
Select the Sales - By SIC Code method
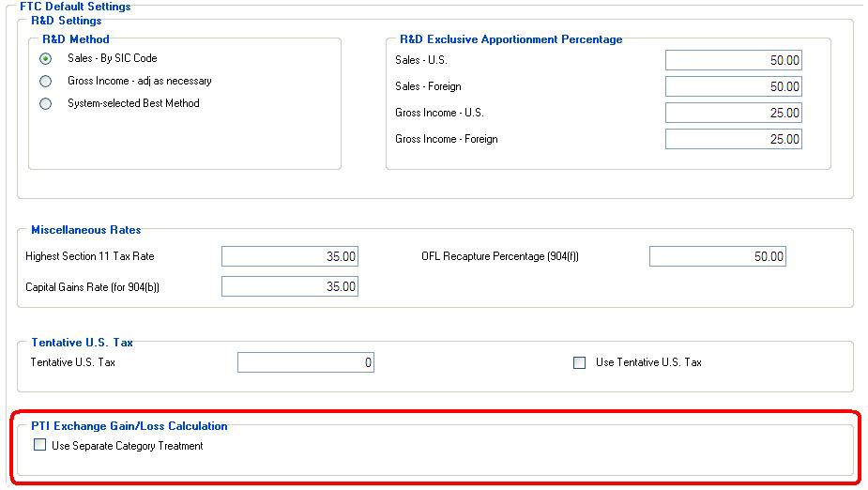[x=45, y=58]
